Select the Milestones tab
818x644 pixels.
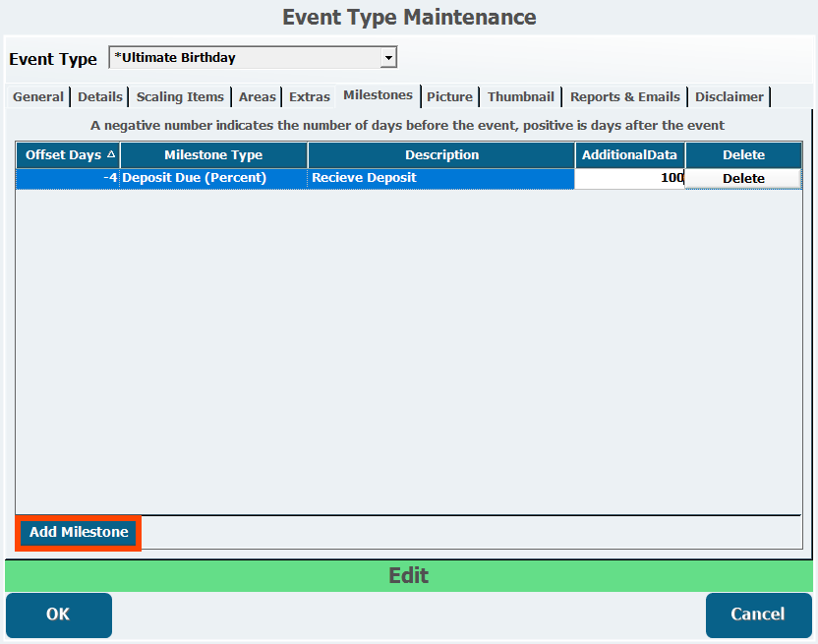coord(378,95)
